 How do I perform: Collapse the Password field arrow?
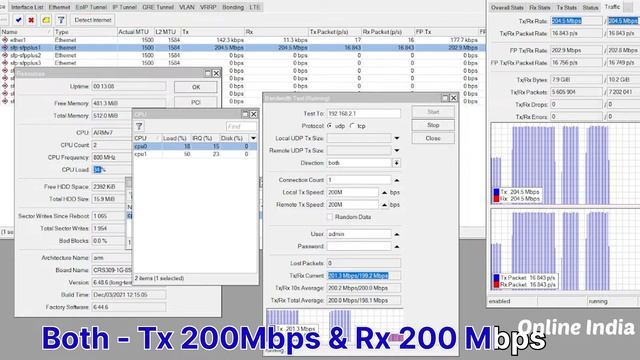pos(397,247)
